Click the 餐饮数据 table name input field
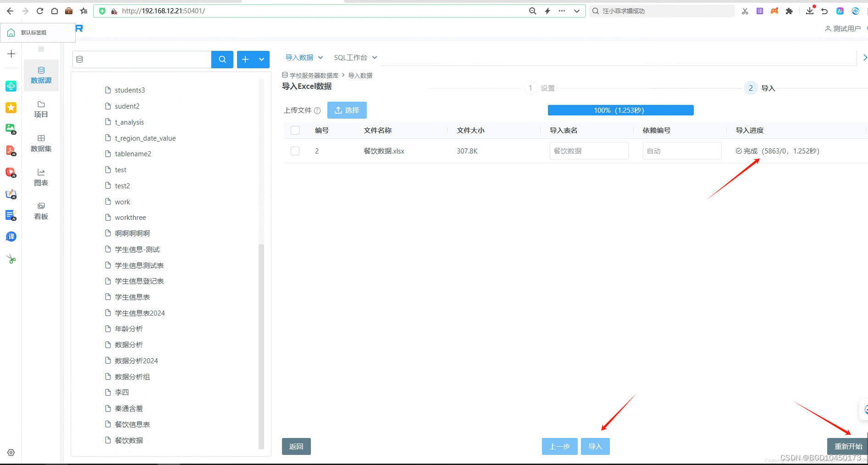Screen dimensions: 868x465 [589, 151]
